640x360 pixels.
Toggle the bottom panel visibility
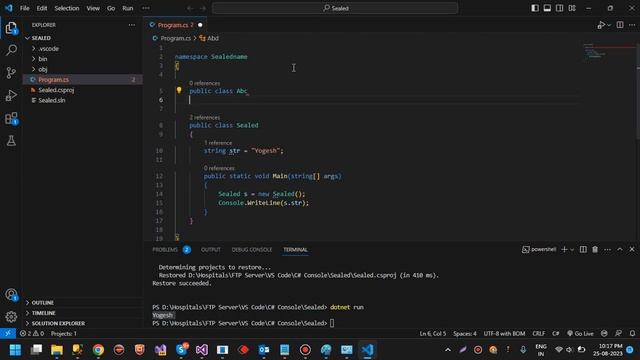coord(547,8)
